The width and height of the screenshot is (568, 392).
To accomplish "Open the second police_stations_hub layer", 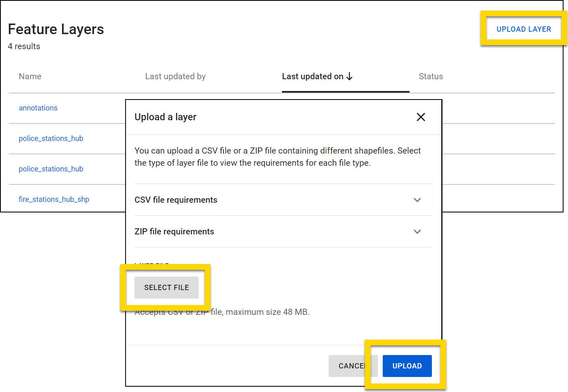I will (x=51, y=169).
